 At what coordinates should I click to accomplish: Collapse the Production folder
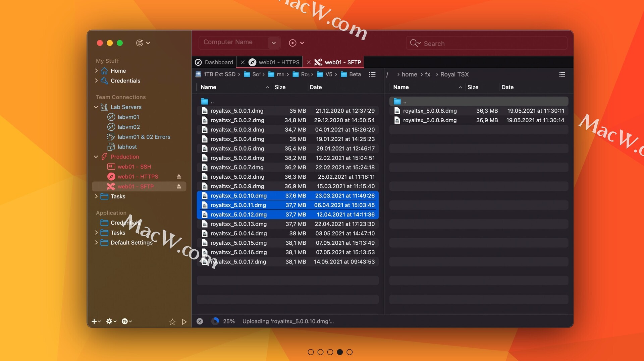[x=96, y=157]
